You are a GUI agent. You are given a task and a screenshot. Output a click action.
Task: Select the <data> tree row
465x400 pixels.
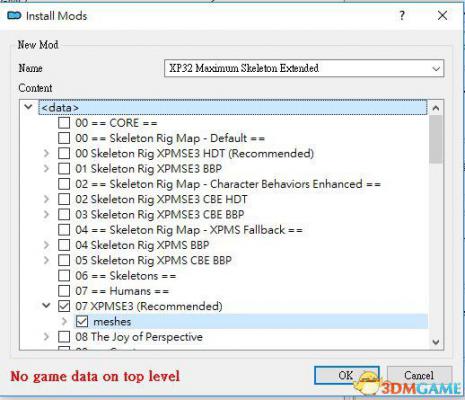pos(233,108)
